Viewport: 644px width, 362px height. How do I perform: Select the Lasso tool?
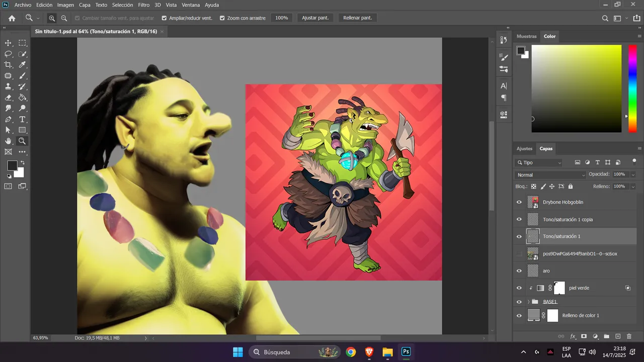tap(8, 54)
